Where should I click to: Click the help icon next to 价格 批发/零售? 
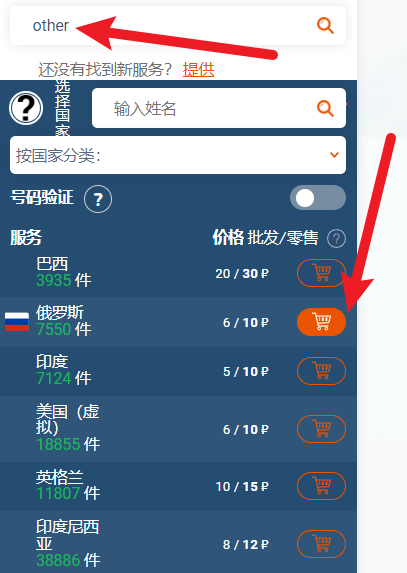(x=336, y=239)
